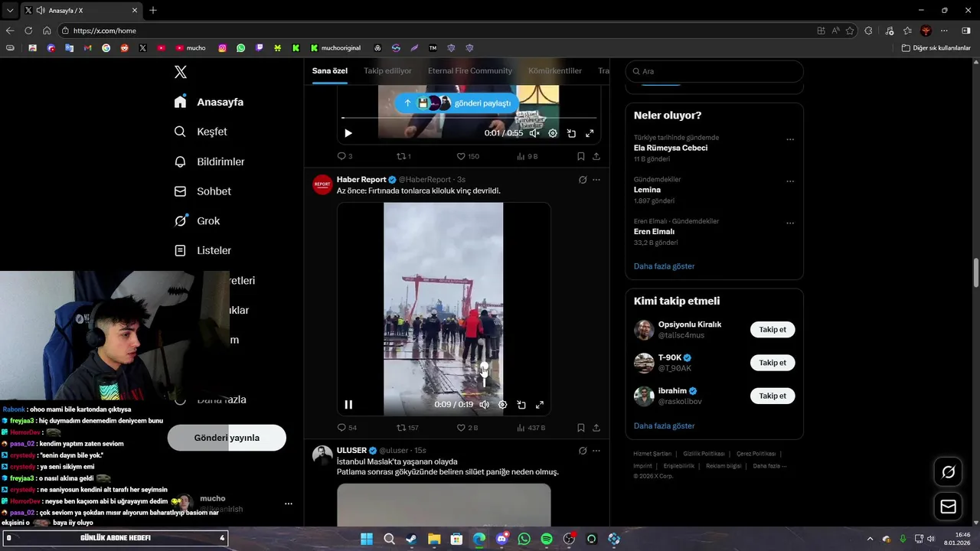
Task: Open Grok from sidebar
Action: pos(197,220)
